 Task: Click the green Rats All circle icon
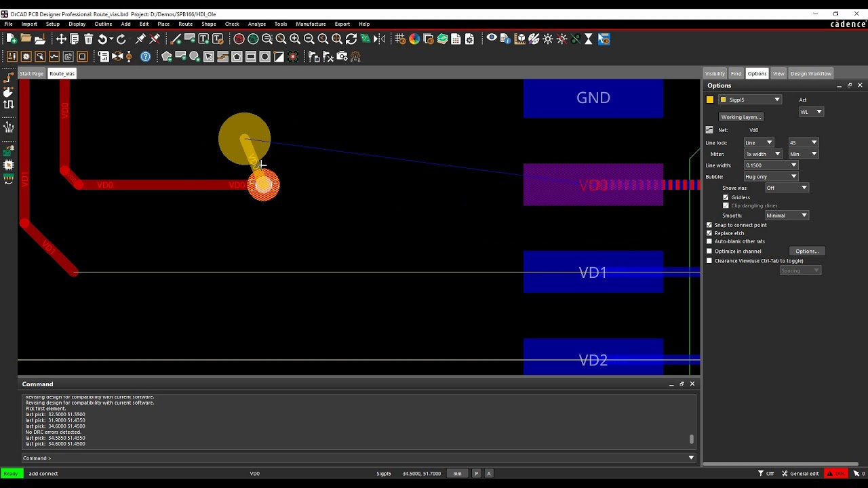253,39
